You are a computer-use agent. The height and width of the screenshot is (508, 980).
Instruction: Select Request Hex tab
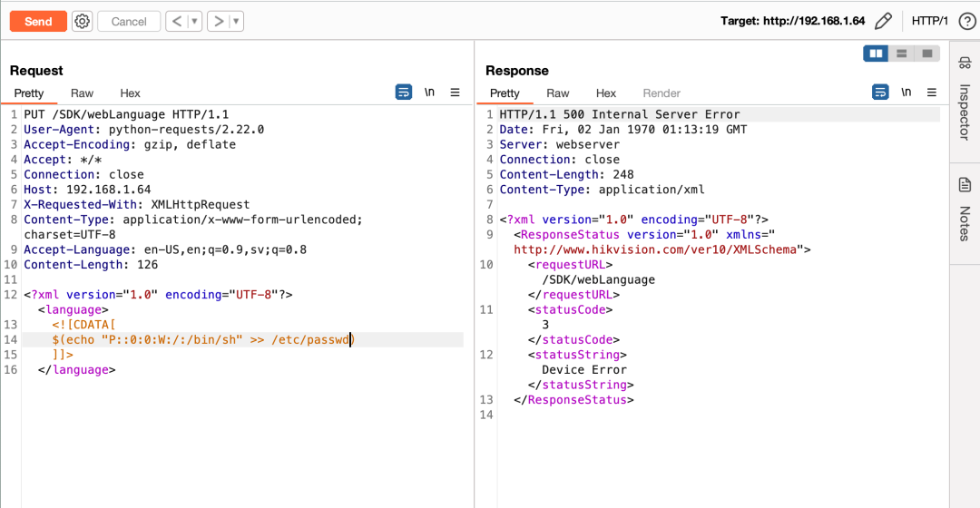point(130,93)
